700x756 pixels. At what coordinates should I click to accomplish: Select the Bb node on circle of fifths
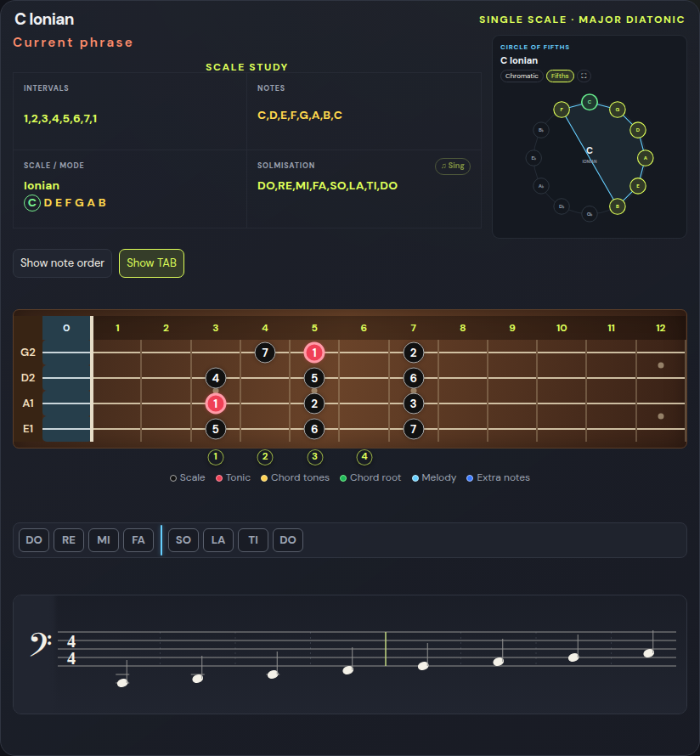[x=541, y=130]
